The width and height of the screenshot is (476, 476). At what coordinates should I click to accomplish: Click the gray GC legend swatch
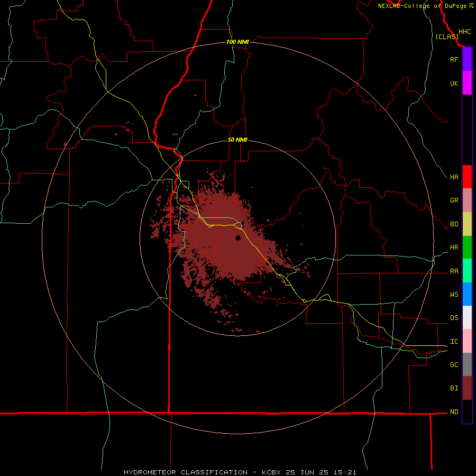pyautogui.click(x=467, y=364)
